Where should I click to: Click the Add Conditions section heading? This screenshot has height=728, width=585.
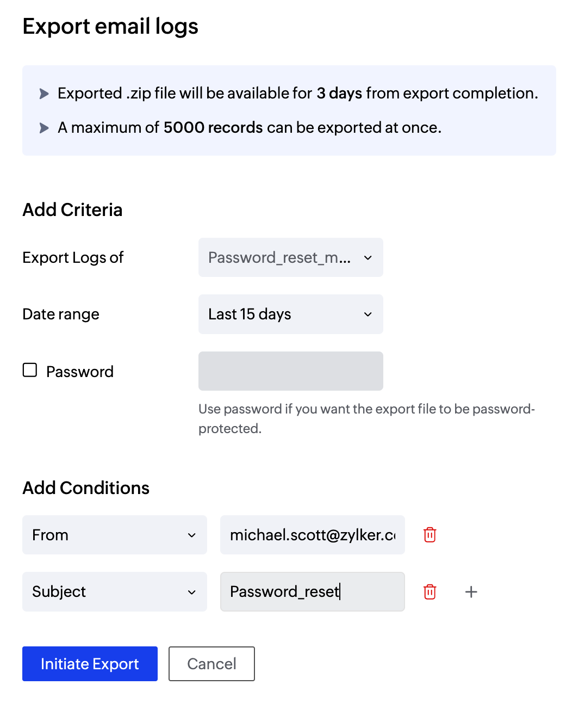coord(86,488)
